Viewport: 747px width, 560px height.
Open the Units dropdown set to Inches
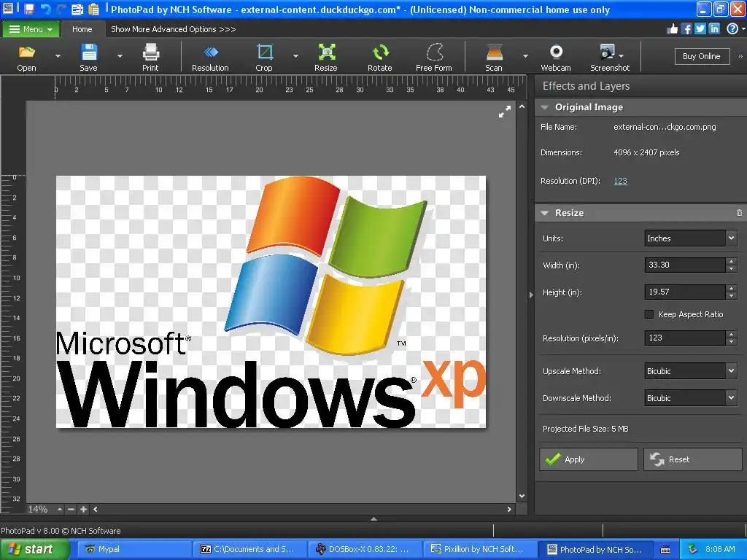pos(691,238)
